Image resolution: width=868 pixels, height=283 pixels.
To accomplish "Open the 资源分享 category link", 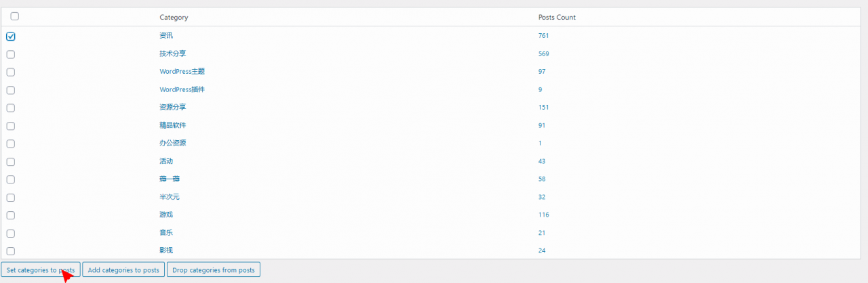I will pos(172,107).
